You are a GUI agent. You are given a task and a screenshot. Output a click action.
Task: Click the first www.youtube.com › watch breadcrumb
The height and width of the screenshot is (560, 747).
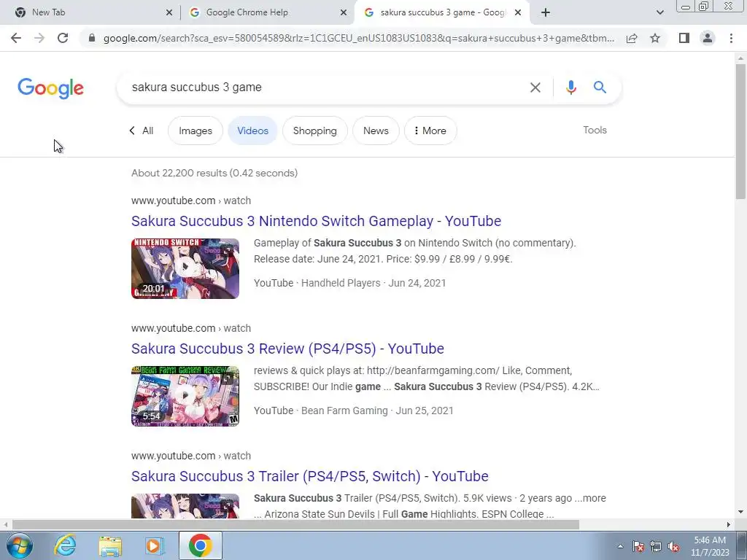(191, 201)
